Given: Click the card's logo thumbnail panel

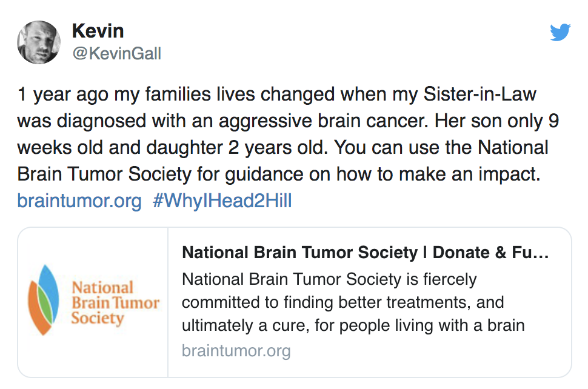Looking at the screenshot, I should (93, 302).
